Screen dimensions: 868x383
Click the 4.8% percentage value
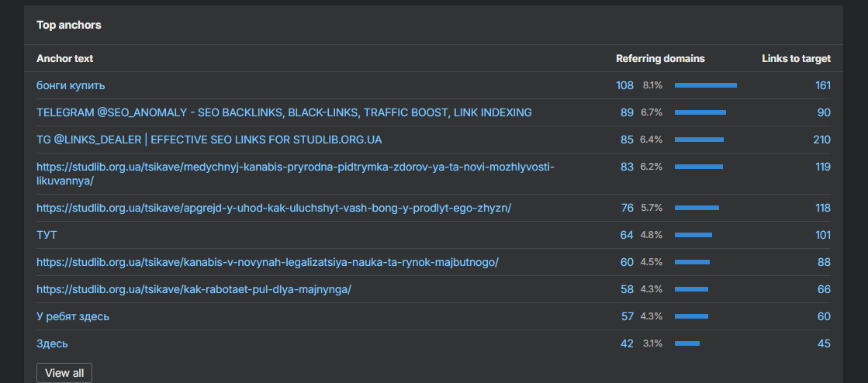652,235
